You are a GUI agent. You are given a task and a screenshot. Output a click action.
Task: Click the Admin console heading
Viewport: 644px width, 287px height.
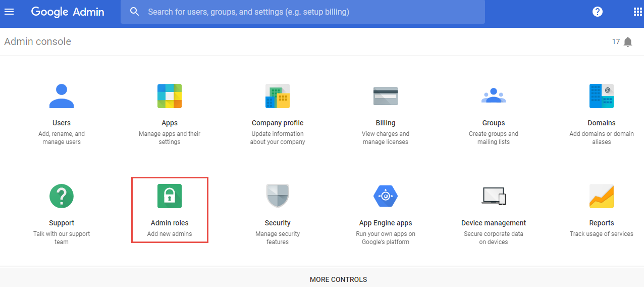pyautogui.click(x=38, y=41)
